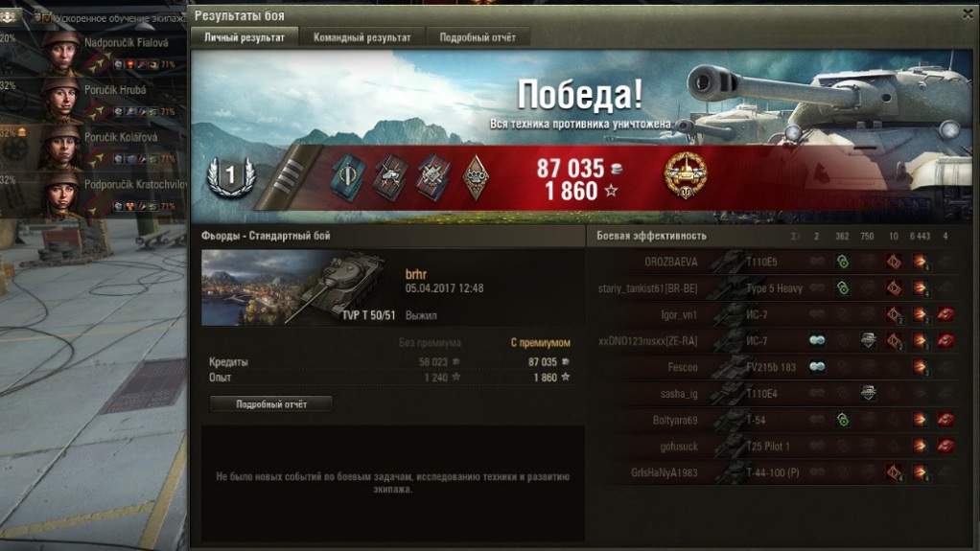The width and height of the screenshot is (980, 551).
Task: Select crew member Poručík Kolářová portrait
Action: pos(60,148)
